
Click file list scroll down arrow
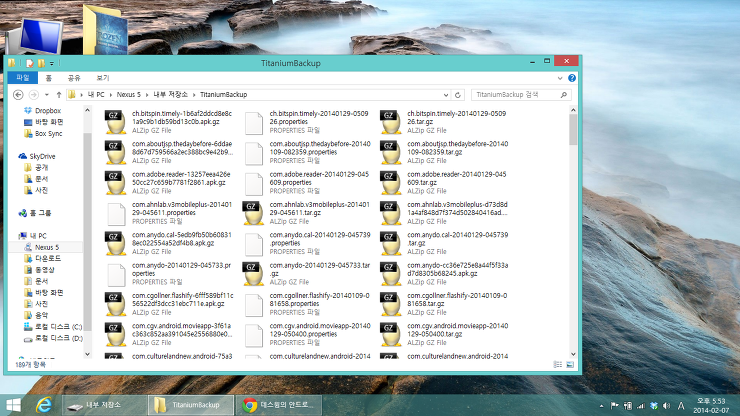573,354
